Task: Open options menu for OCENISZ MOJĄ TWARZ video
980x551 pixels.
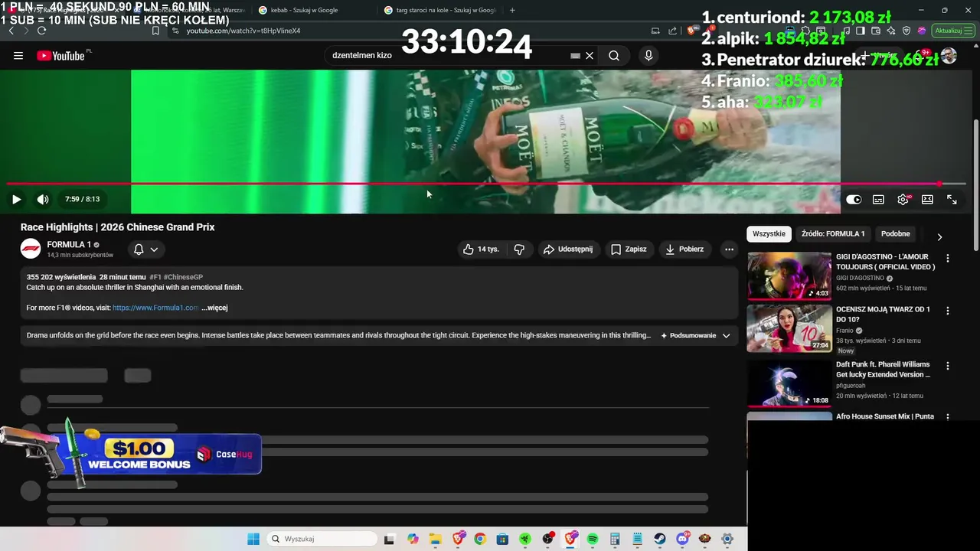Action: (948, 311)
